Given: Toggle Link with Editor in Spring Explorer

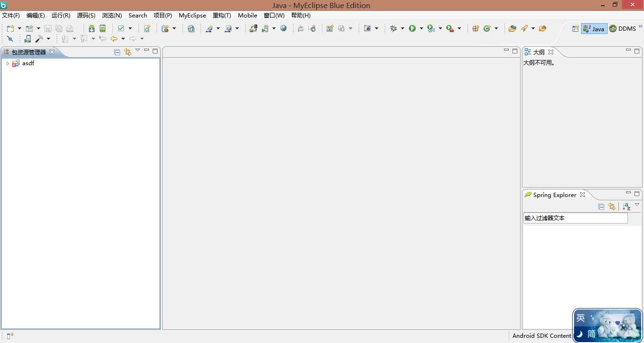Looking at the screenshot, I should click(x=612, y=206).
